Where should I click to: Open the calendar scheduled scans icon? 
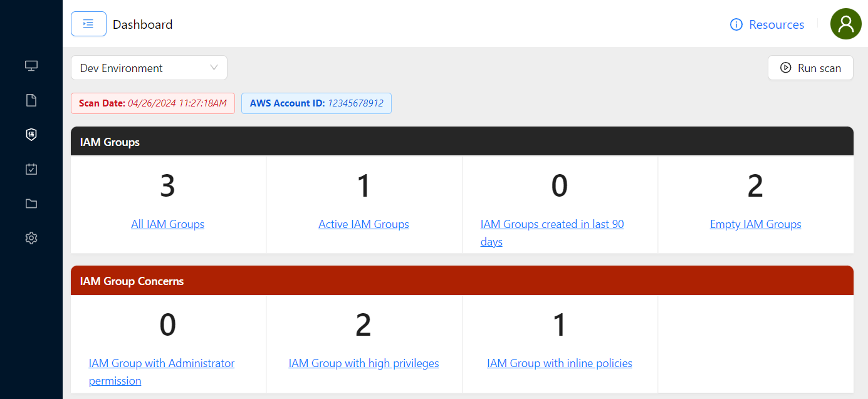coord(31,168)
